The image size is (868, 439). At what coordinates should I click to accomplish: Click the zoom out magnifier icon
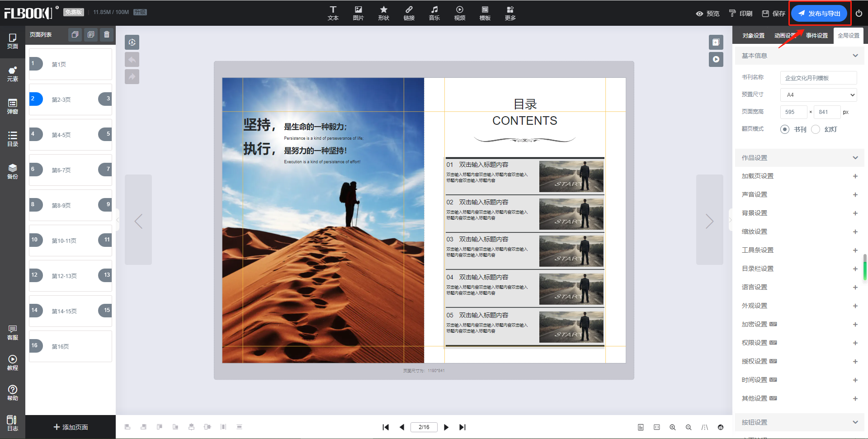pyautogui.click(x=689, y=427)
